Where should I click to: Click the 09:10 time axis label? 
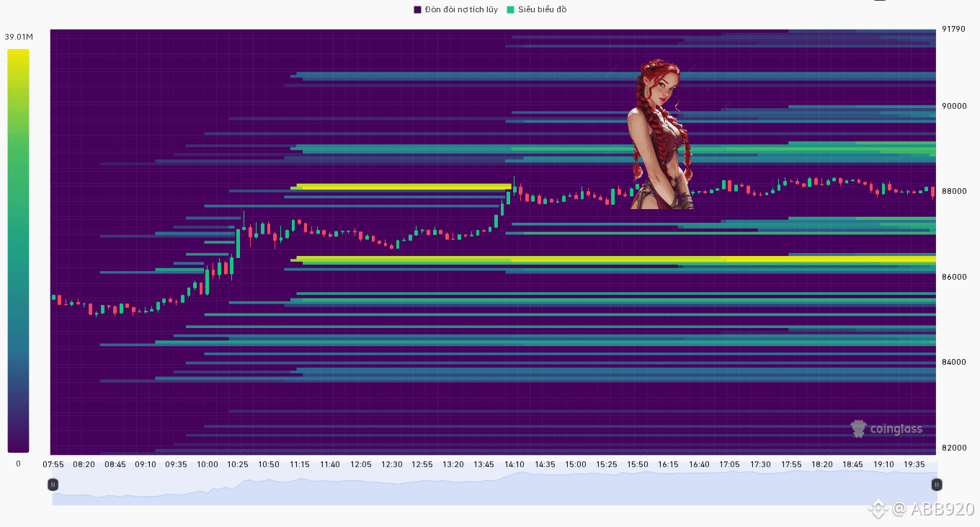pos(146,465)
